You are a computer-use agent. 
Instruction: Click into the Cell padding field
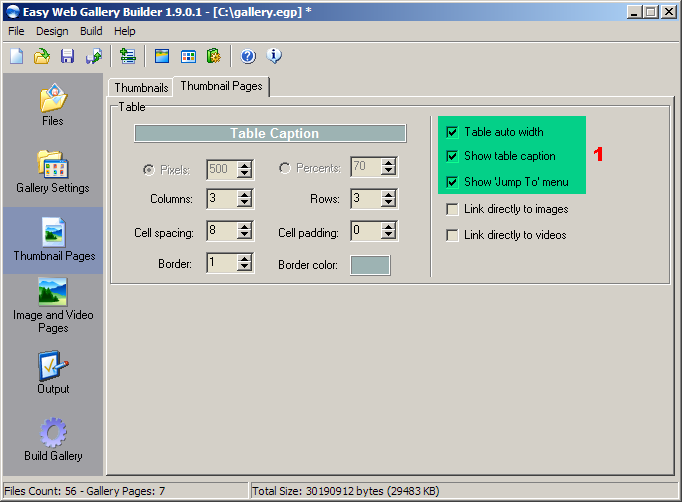click(366, 231)
